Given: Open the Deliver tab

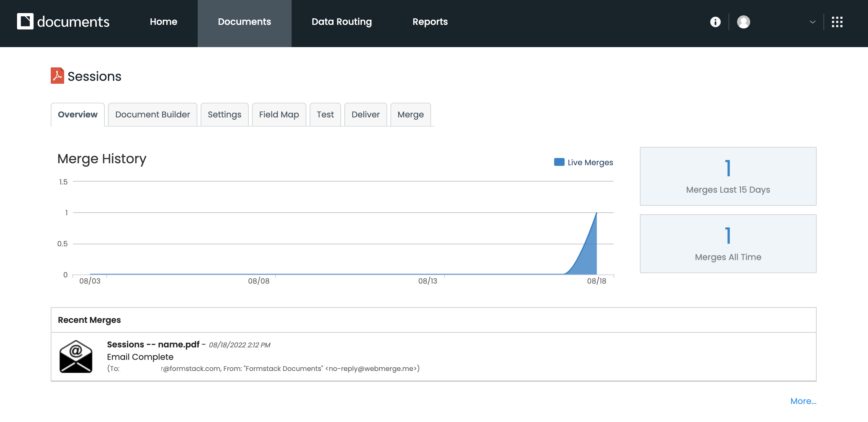Looking at the screenshot, I should pos(365,114).
